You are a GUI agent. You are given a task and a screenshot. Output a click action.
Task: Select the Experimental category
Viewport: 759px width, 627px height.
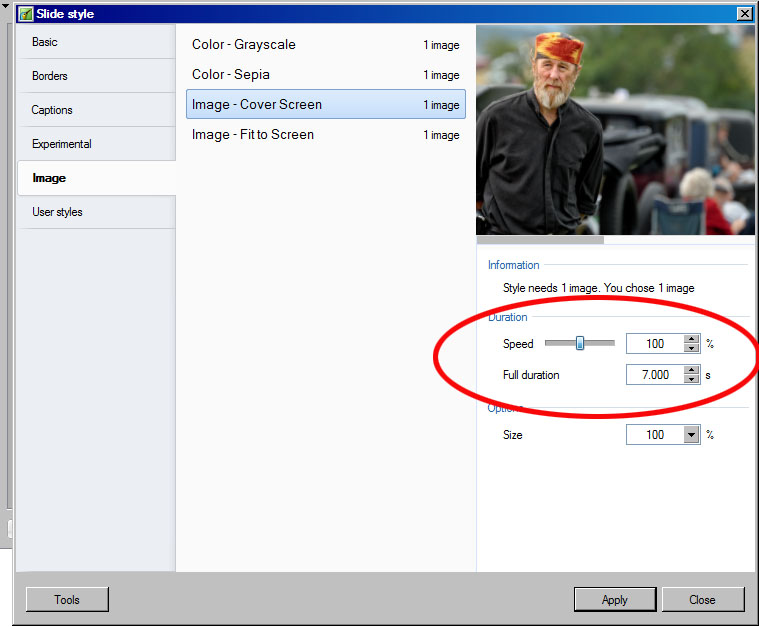tap(96, 144)
